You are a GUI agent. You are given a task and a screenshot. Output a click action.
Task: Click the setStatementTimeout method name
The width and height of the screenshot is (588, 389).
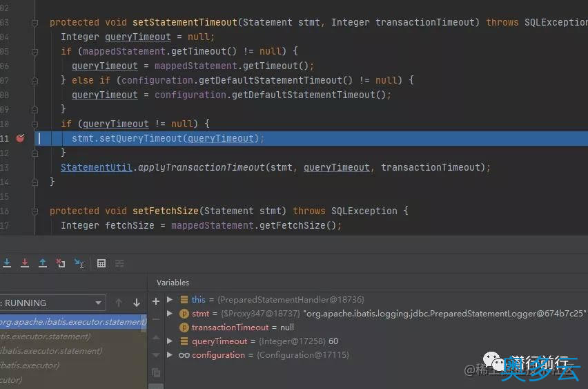click(x=185, y=22)
